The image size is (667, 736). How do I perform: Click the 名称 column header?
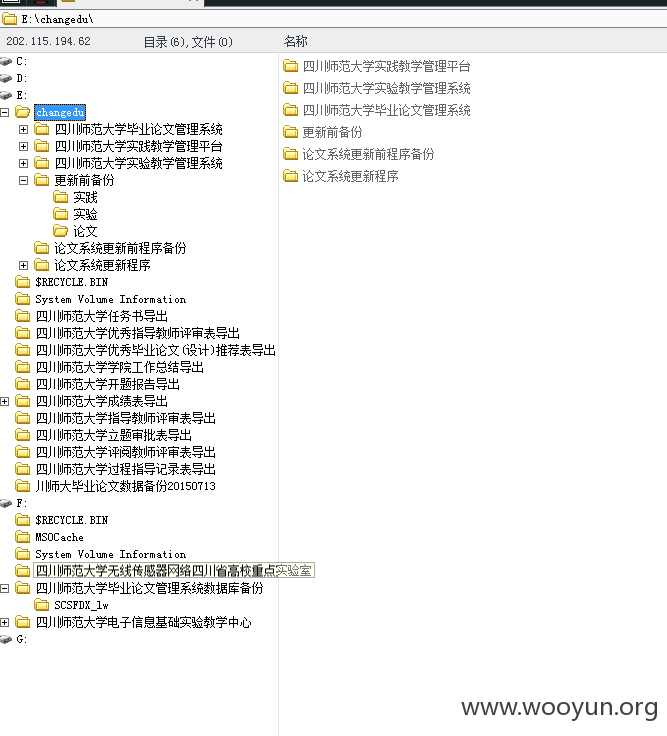296,41
